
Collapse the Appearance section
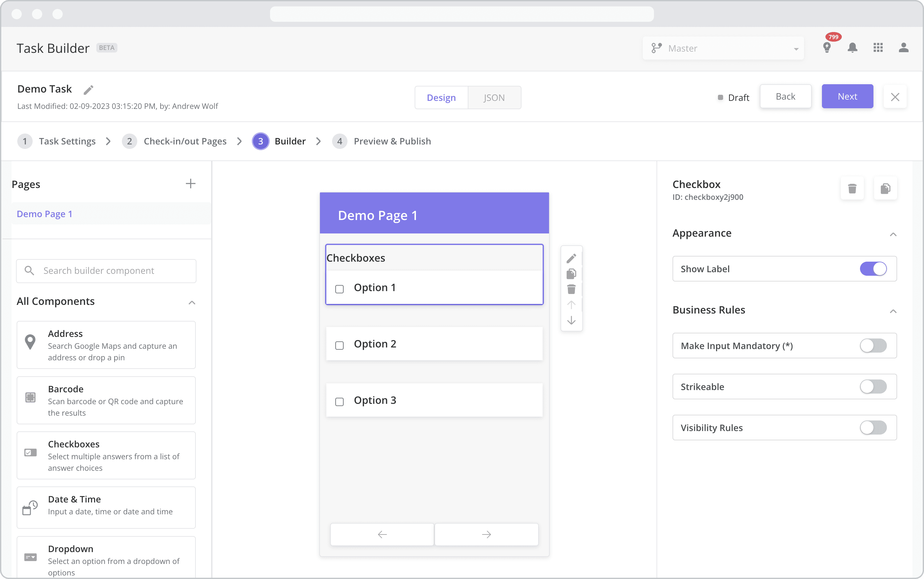click(x=893, y=234)
